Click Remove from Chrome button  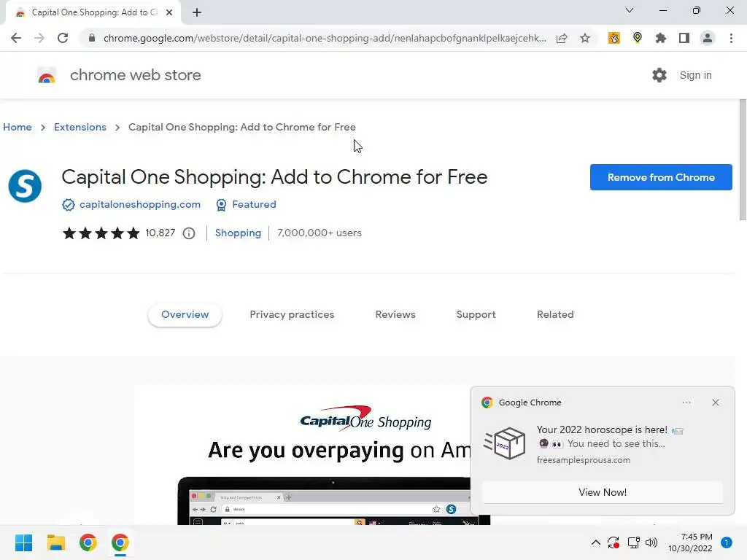tap(661, 177)
